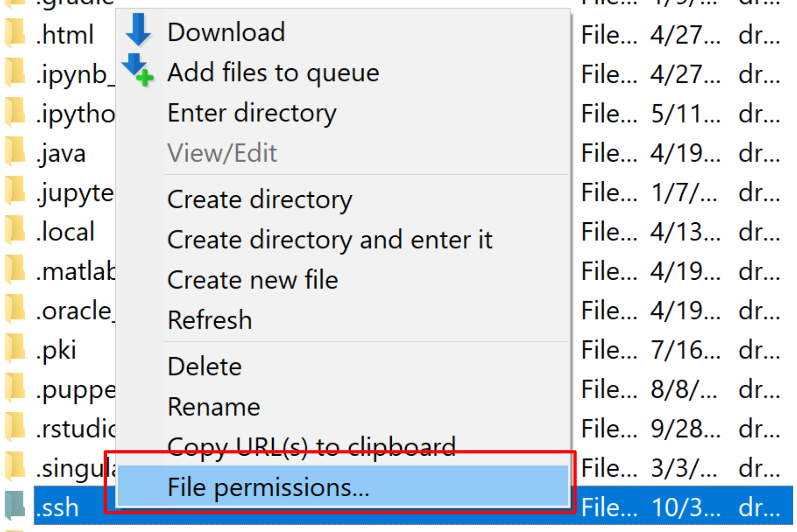The image size is (797, 532).
Task: Click the Add files to queue icon
Action: point(138,71)
